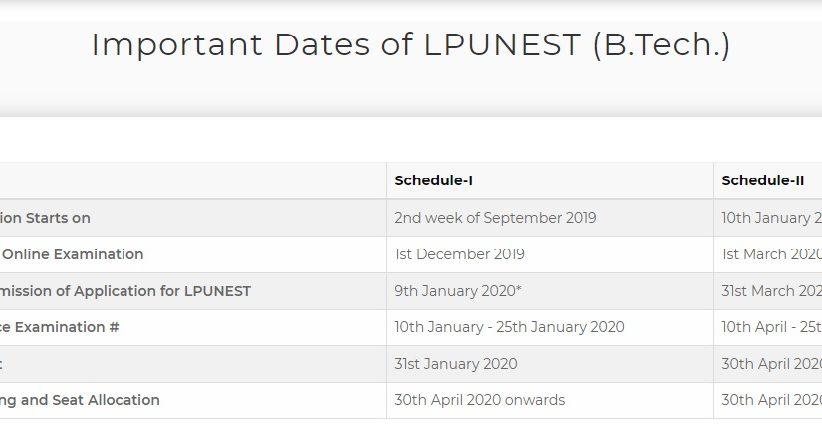The height and width of the screenshot is (433, 822).
Task: Select the Online Examination row label
Action: pyautogui.click(x=72, y=254)
